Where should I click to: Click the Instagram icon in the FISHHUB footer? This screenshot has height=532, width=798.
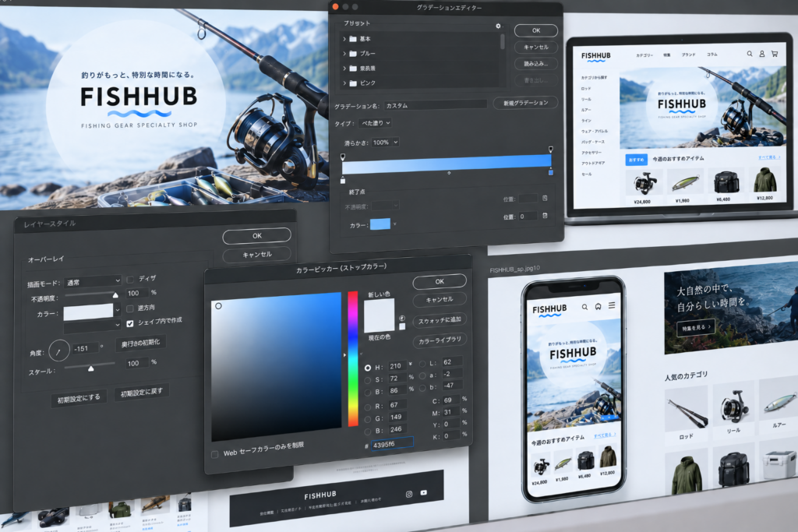tap(408, 494)
